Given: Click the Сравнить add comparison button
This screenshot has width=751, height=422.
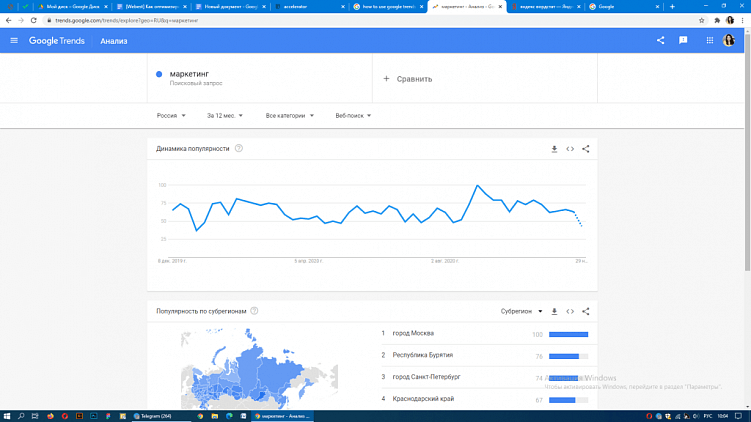Looking at the screenshot, I should pos(408,79).
